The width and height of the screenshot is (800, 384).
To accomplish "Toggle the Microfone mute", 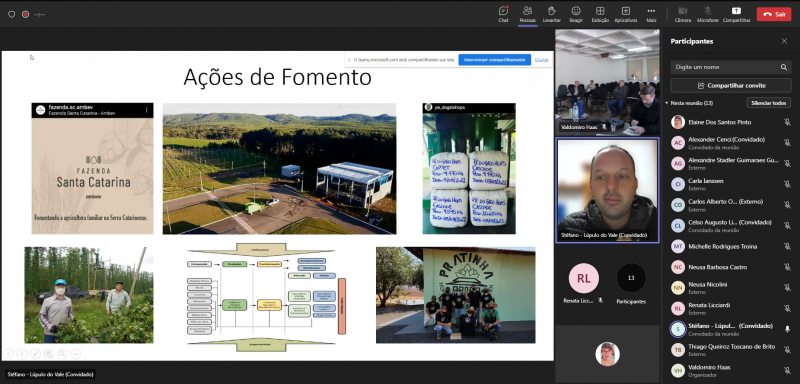I will point(708,14).
